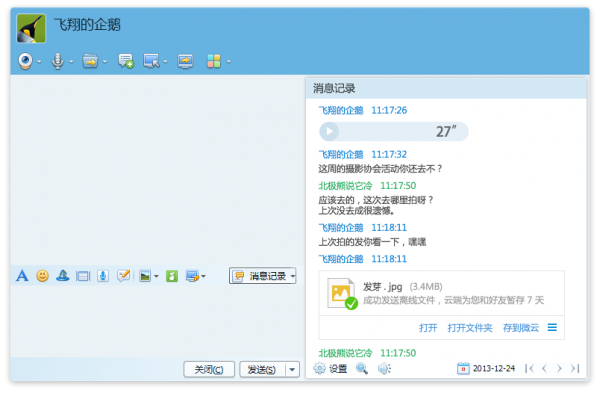Click the 关闭(C) button
Viewport: 600px width, 396px height.
click(209, 370)
